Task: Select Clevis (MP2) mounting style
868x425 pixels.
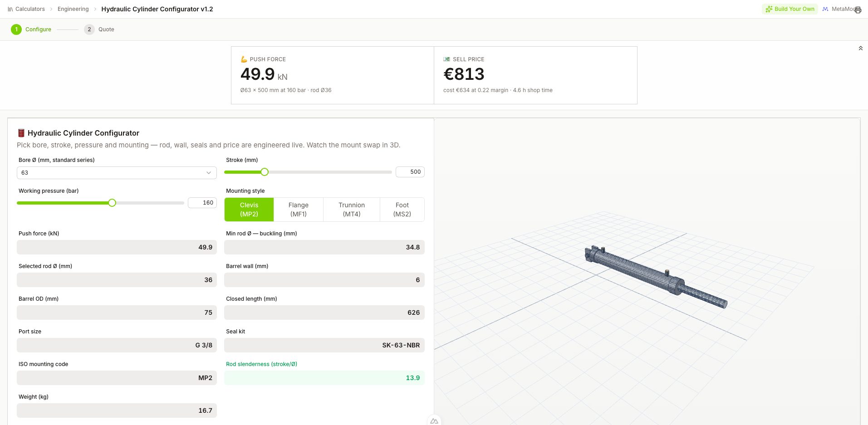Action: tap(249, 210)
